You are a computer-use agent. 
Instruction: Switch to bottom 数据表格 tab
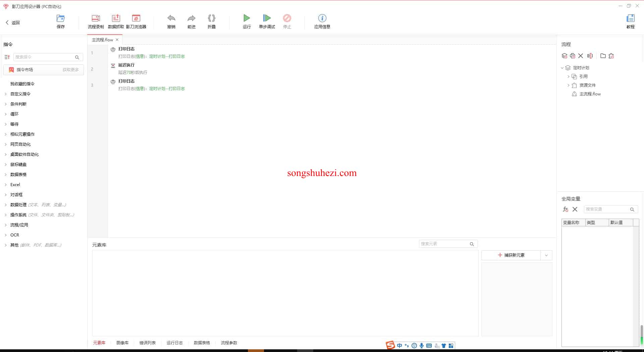click(x=202, y=343)
